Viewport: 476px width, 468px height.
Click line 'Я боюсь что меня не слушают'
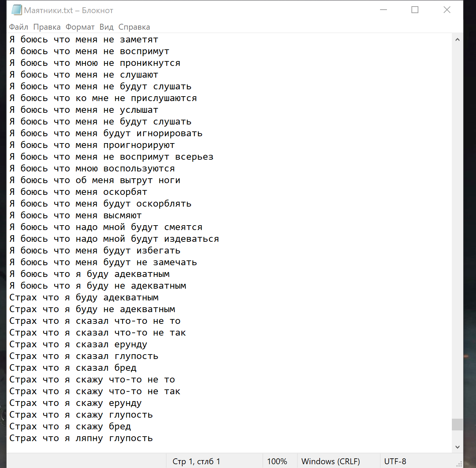[84, 75]
